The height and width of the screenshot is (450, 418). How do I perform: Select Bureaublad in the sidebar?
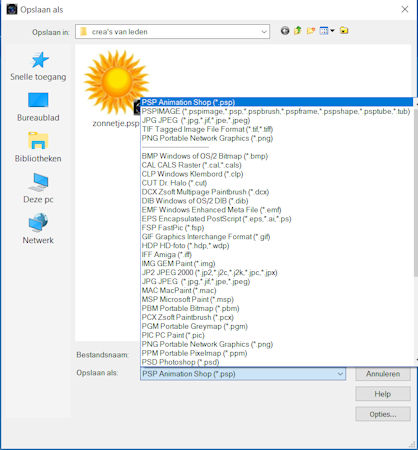[x=38, y=107]
